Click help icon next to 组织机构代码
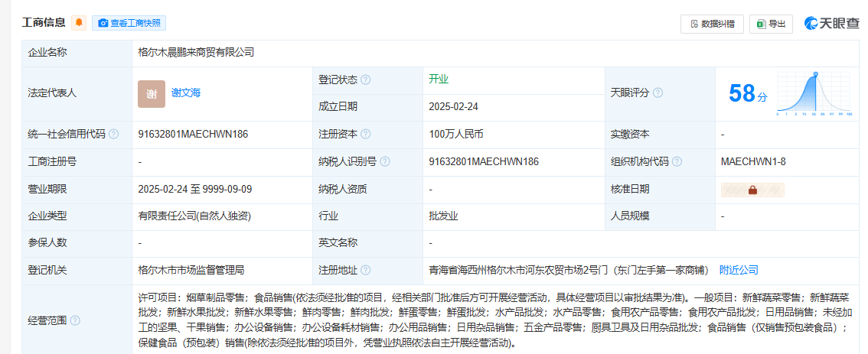 click(x=677, y=162)
